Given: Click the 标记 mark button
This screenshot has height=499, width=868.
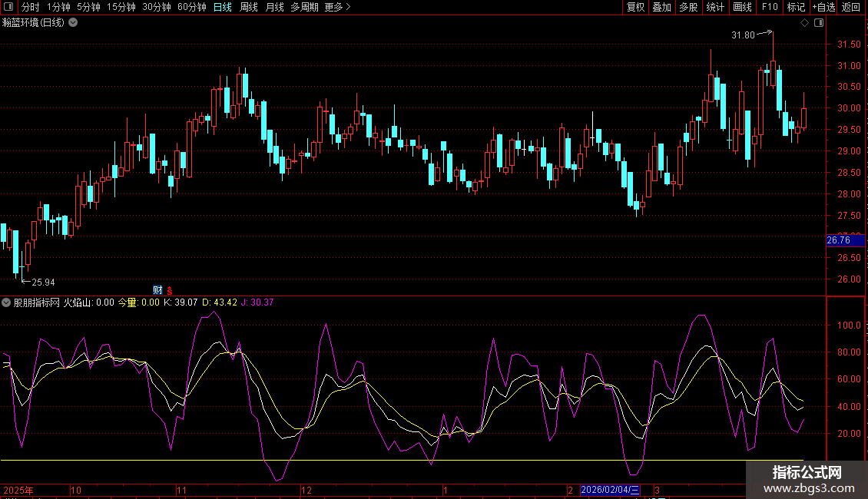Looking at the screenshot, I should (796, 7).
